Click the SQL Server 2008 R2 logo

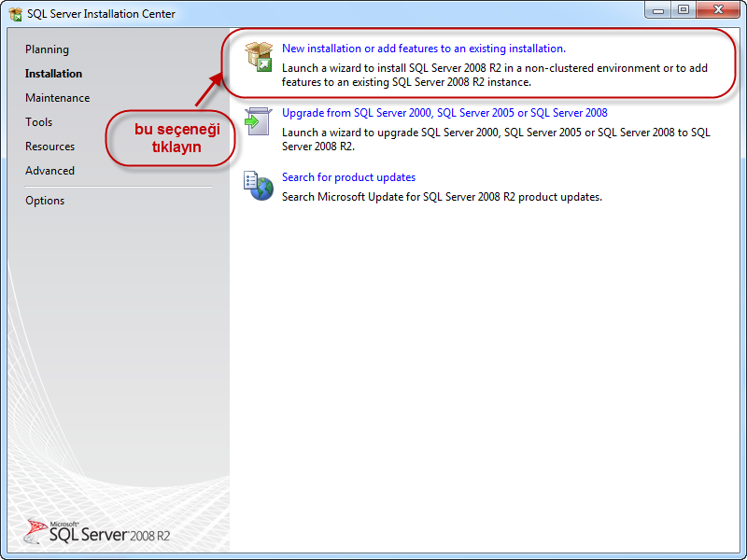coord(98,532)
